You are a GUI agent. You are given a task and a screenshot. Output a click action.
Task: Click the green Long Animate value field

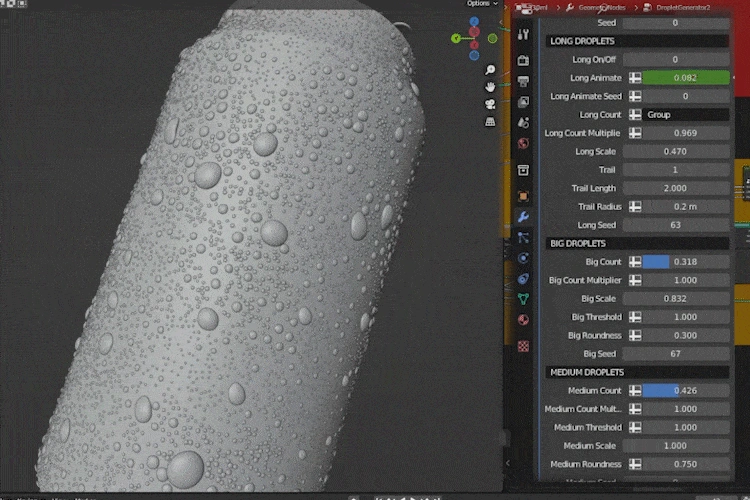pyautogui.click(x=686, y=78)
